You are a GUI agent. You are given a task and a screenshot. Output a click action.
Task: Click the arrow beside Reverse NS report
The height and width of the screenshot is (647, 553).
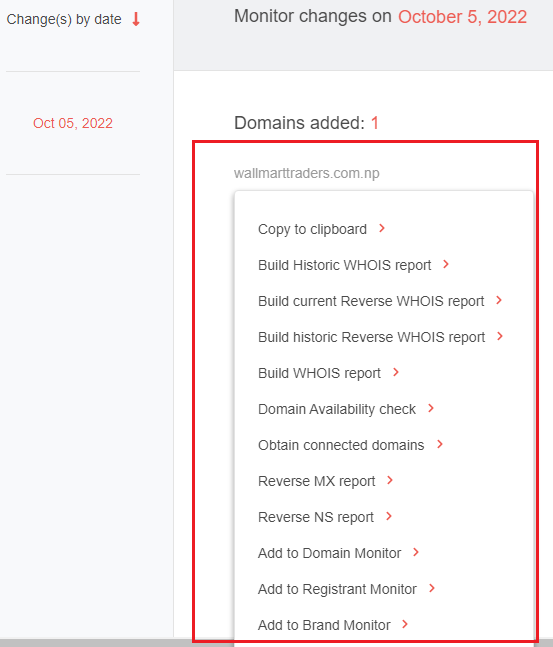pos(389,516)
